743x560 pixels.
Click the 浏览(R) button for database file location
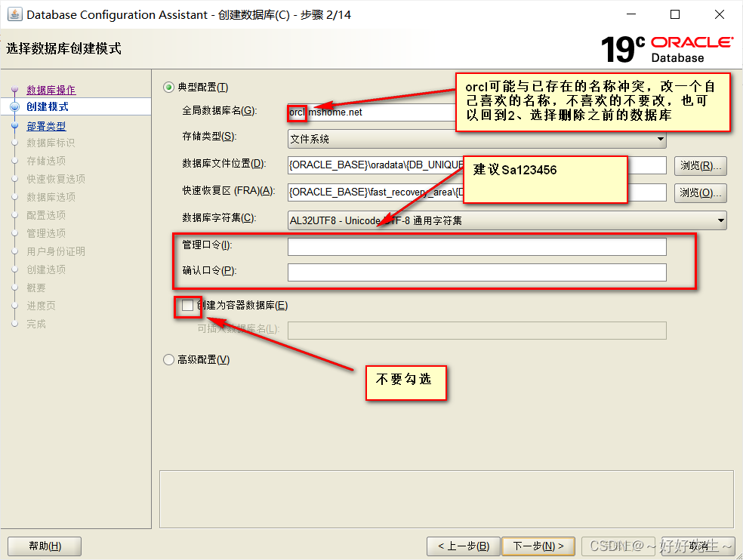(699, 165)
